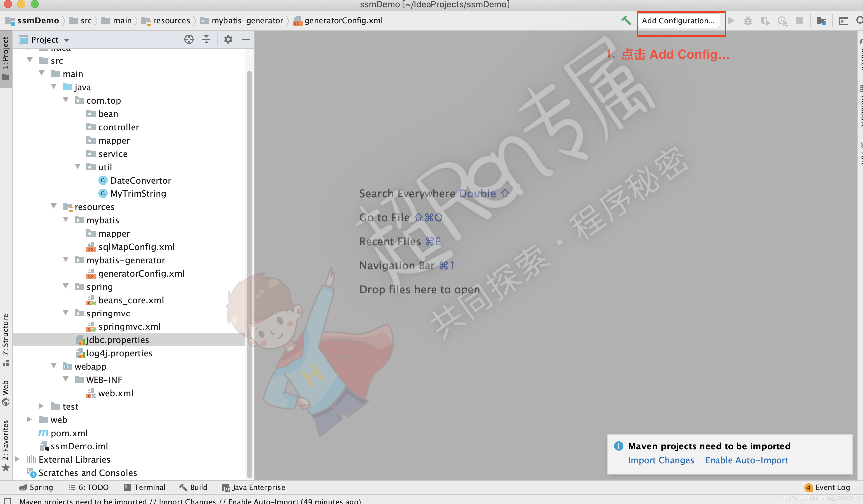Expand the web folder arrow
Screen dimensions: 863x504
point(29,419)
